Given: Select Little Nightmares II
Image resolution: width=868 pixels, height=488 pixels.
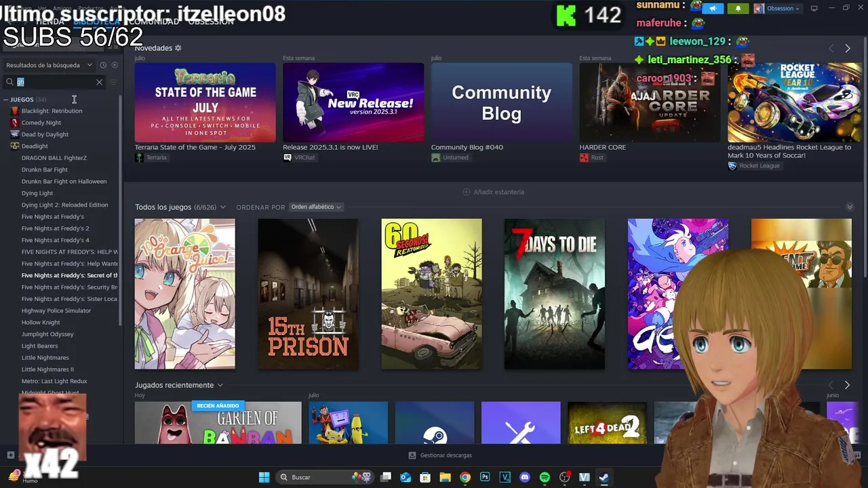Looking at the screenshot, I should pos(47,369).
